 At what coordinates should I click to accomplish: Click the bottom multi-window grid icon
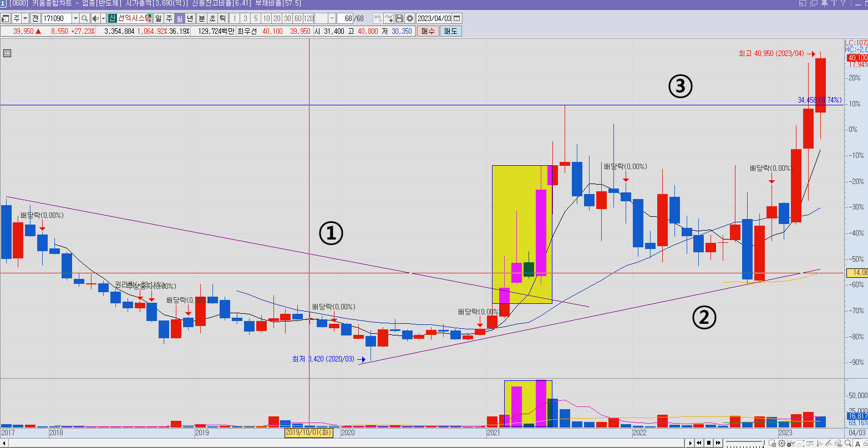click(x=772, y=443)
